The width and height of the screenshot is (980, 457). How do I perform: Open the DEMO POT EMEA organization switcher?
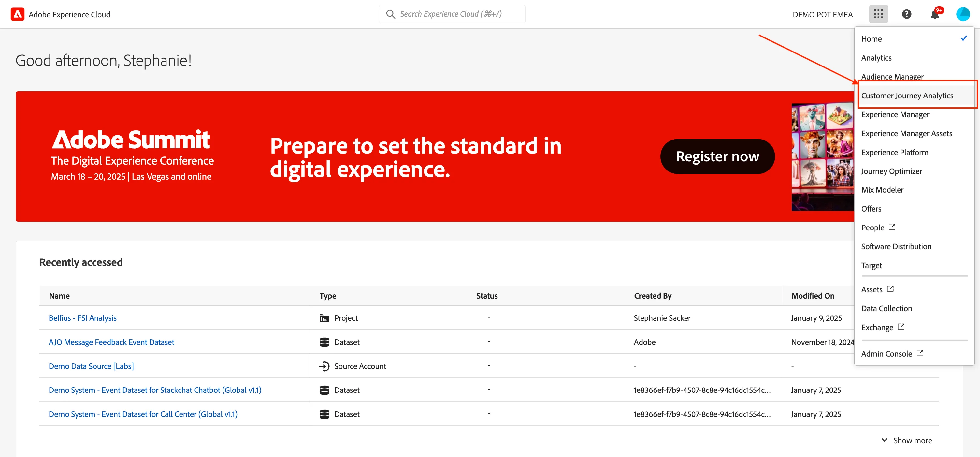pyautogui.click(x=823, y=14)
